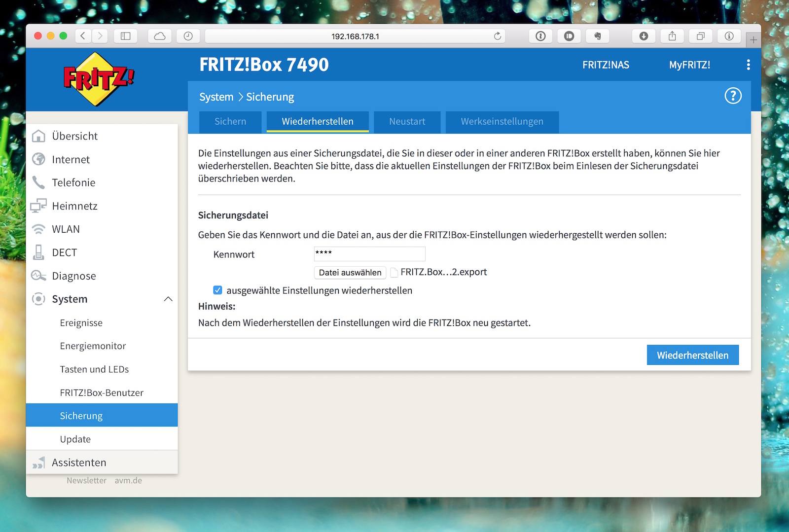Focus the Kennwort password field
The width and height of the screenshot is (789, 532).
(369, 254)
